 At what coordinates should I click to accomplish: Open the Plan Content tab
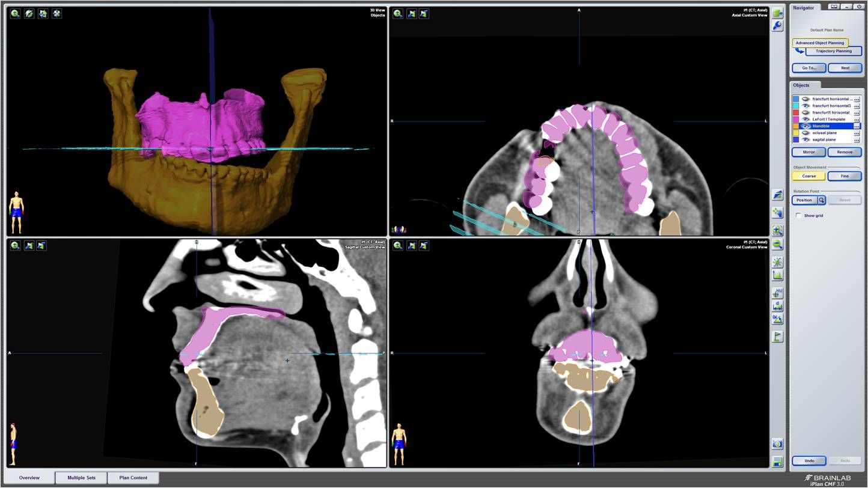tap(133, 478)
